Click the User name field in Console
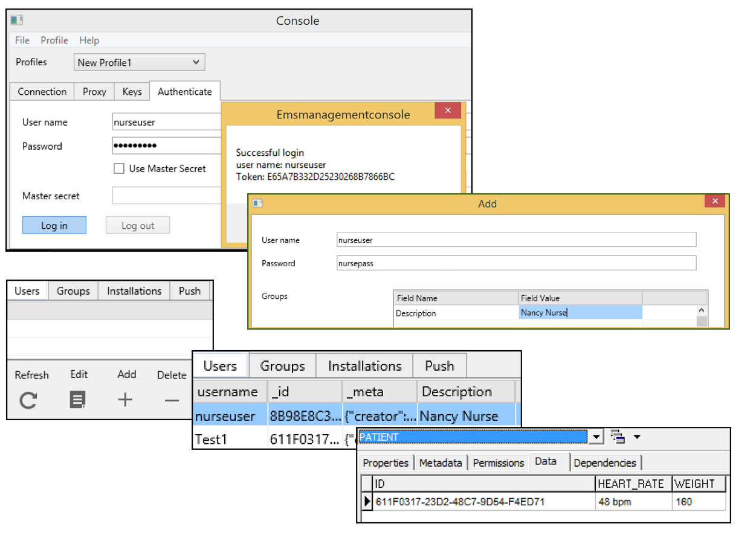This screenshot has height=544, width=756. point(167,122)
